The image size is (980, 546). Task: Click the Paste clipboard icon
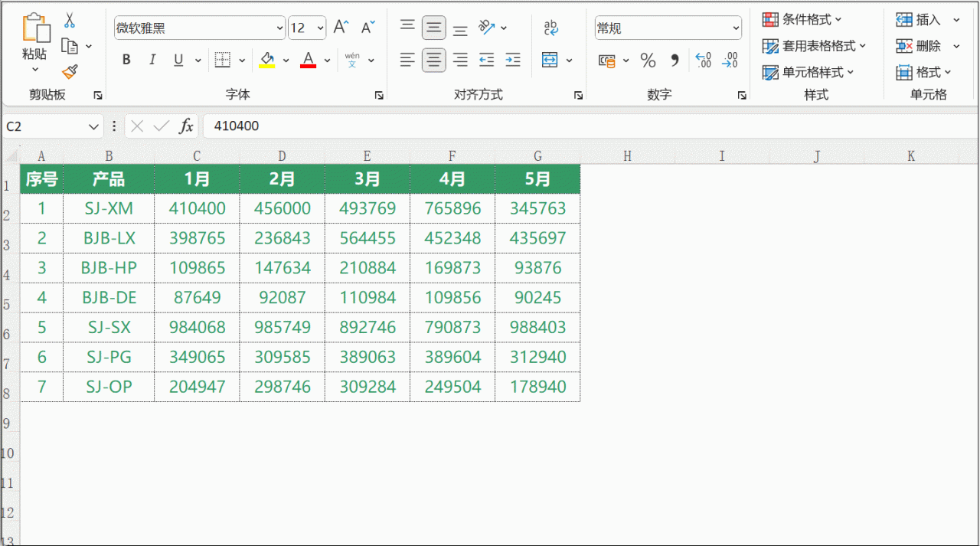[x=35, y=28]
